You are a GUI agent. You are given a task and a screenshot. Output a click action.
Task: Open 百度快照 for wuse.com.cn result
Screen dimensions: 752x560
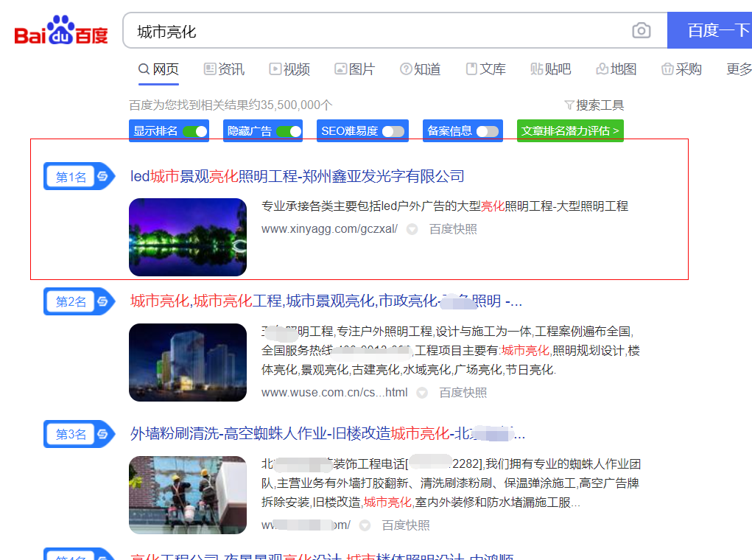tap(463, 393)
